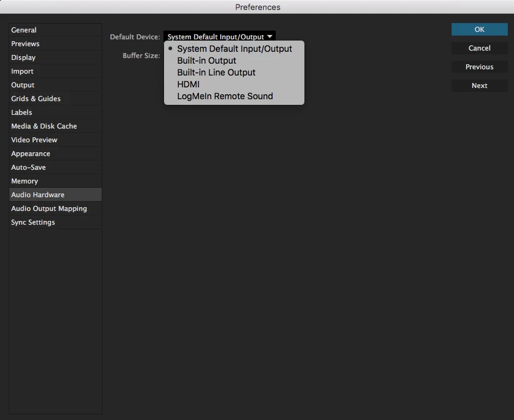Select Labels category
Viewport: 514px width, 420px height.
[56, 112]
